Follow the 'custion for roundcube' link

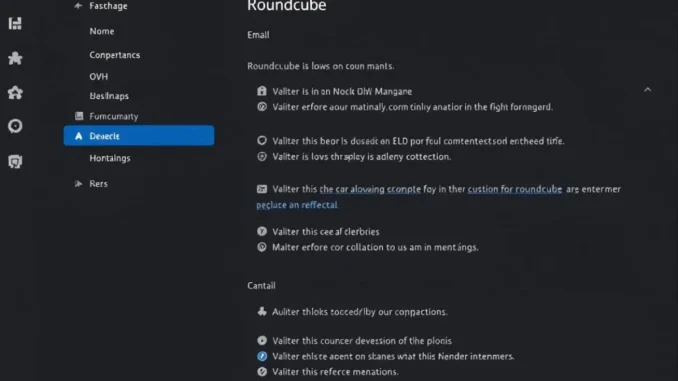[515, 189]
